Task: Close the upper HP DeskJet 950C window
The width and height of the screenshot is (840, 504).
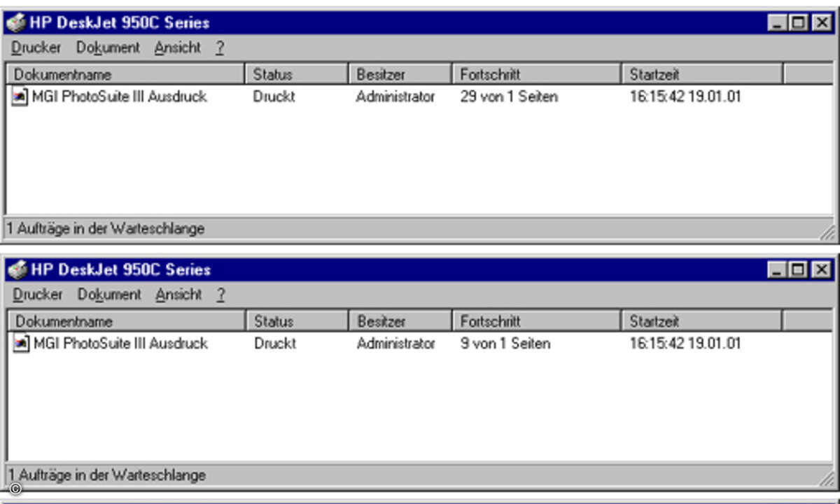Action: [821, 23]
